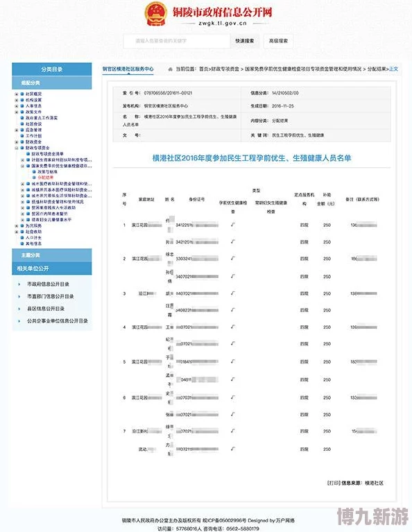The width and height of the screenshot is (412, 532).
Task: Click the 孕前优生健康检查 column header
Action: point(233,207)
